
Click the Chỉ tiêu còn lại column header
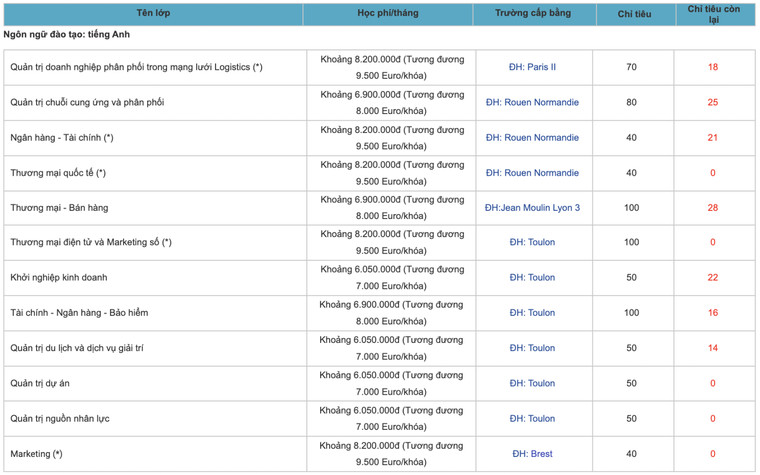tap(712, 14)
